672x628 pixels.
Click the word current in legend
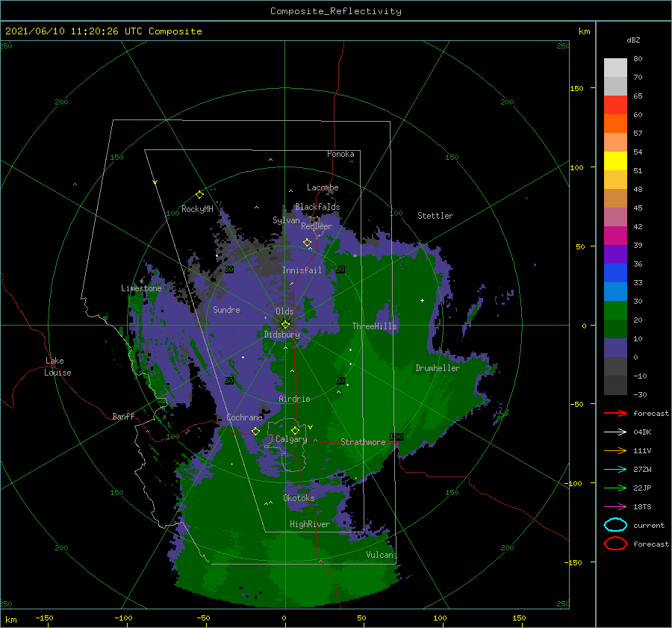pos(649,526)
